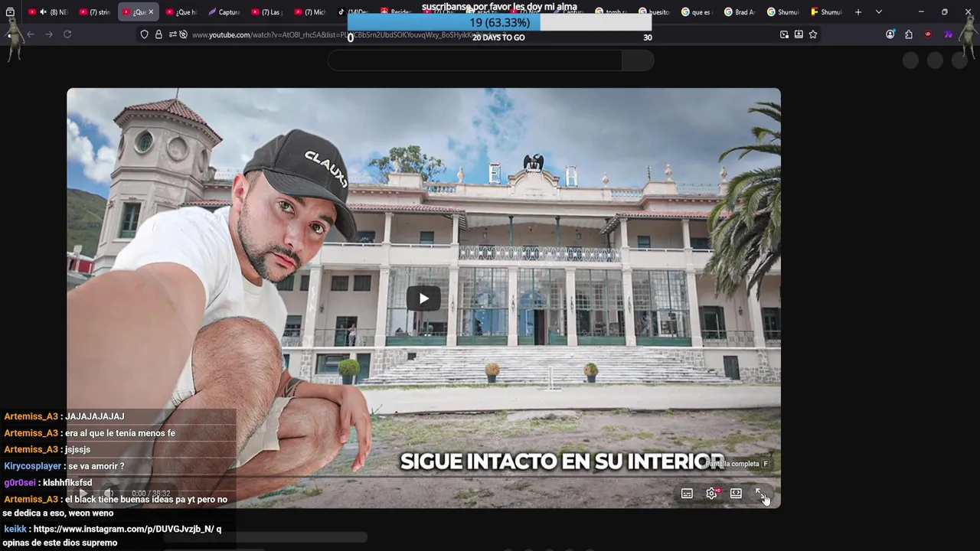Switch to the 'tomb r' Google tab
Viewport: 980px width, 551px height.
[x=611, y=12]
